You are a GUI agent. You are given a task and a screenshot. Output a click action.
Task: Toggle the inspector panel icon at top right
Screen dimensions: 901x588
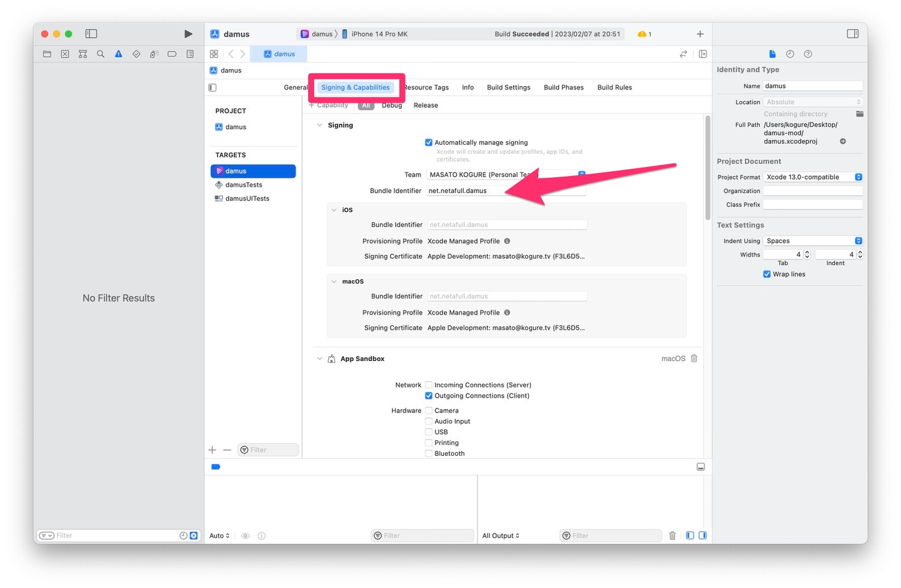pyautogui.click(x=853, y=34)
